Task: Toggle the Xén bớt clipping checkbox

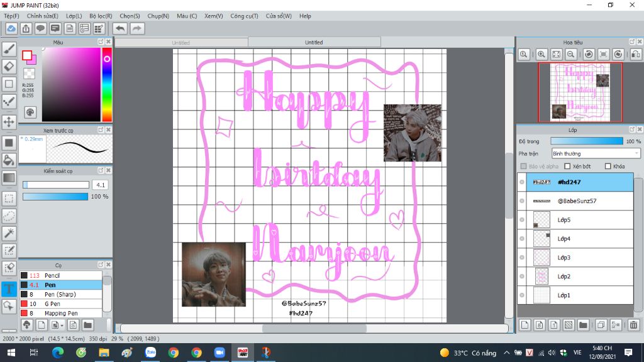Action: pyautogui.click(x=568, y=166)
